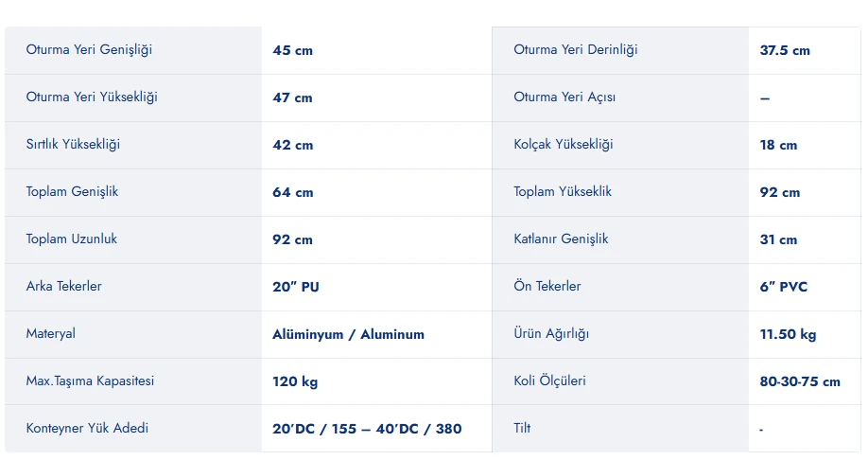Select the 6″ PVC front wheel value

[x=784, y=287]
